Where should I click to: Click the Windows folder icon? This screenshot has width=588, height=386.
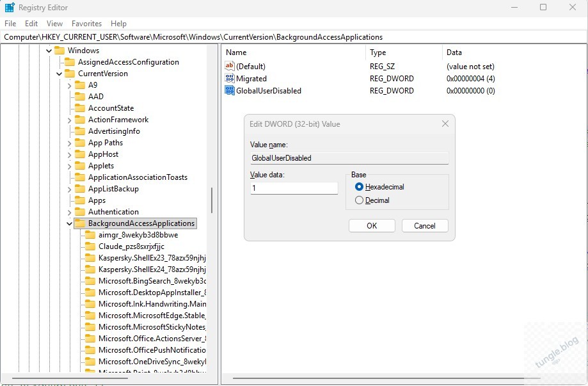(x=60, y=51)
